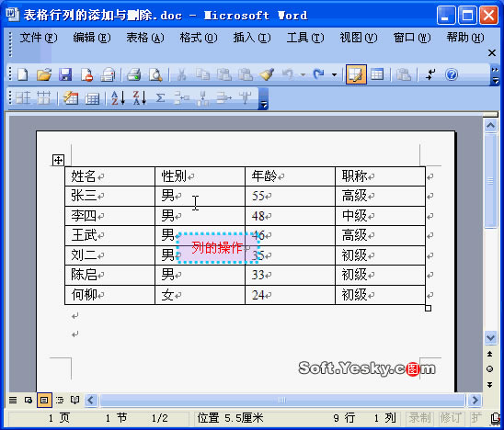Click the select browse object circle button
Screen dimensions: 504x430
pos(490,369)
